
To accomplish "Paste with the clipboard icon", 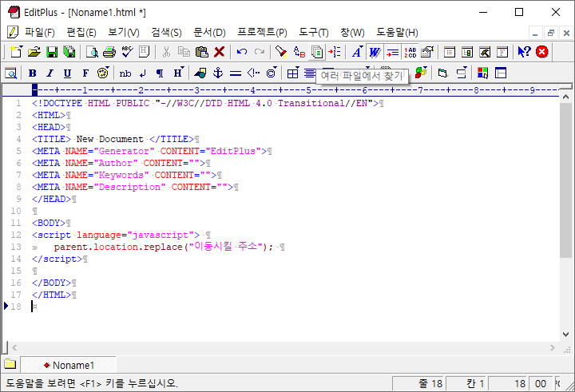I will [202, 52].
